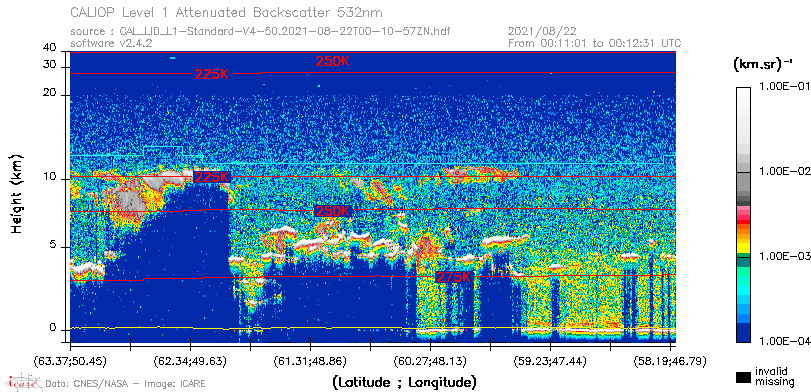Click the (Latitude ; Longitude) axis title
This screenshot has height=392, width=811.
coord(404,383)
